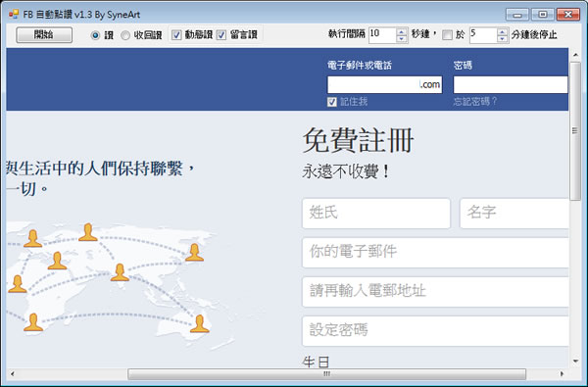The height and width of the screenshot is (387, 588).
Task: Click the 請再輸入電郵地址 field
Action: click(x=435, y=292)
